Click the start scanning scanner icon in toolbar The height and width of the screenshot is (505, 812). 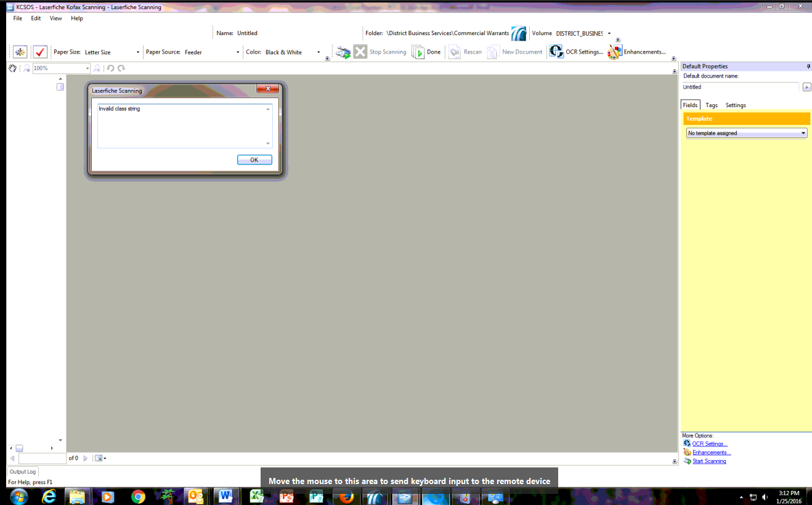point(343,52)
